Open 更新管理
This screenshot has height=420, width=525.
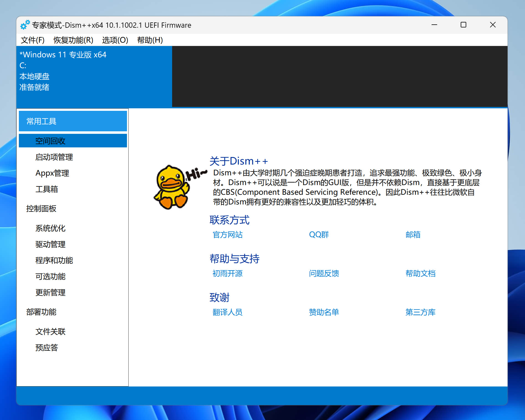tap(50, 292)
